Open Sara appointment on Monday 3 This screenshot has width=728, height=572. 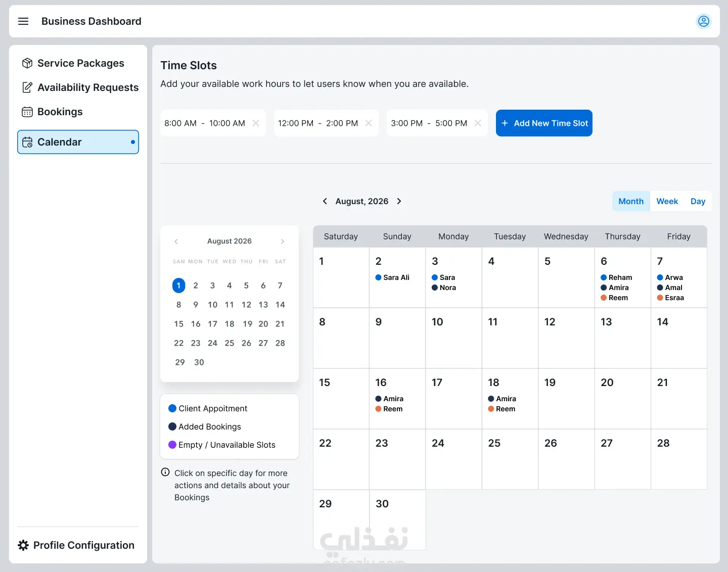pos(443,277)
